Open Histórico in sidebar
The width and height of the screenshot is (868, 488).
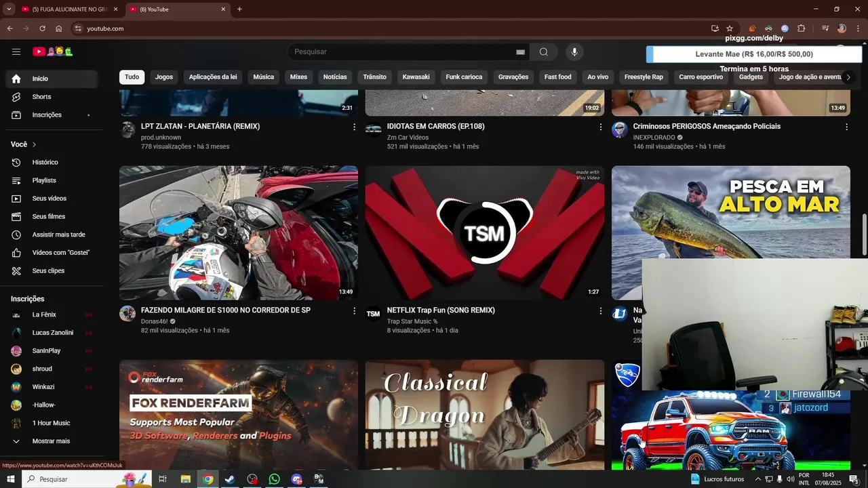(52, 163)
